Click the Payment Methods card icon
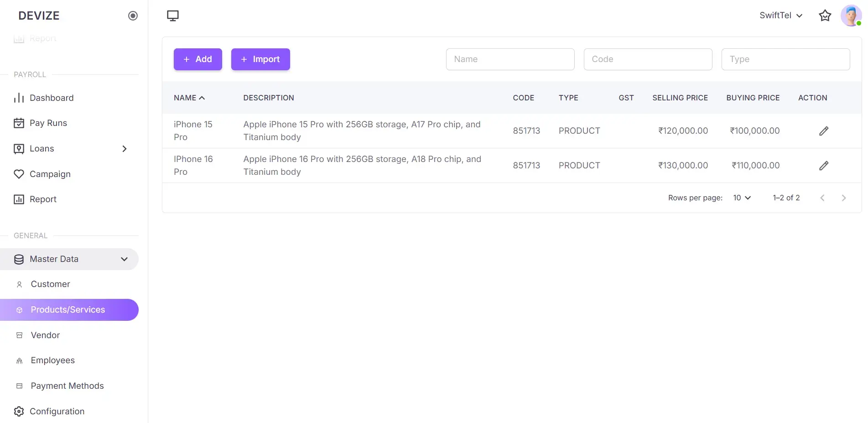The width and height of the screenshot is (868, 423). [x=19, y=386]
